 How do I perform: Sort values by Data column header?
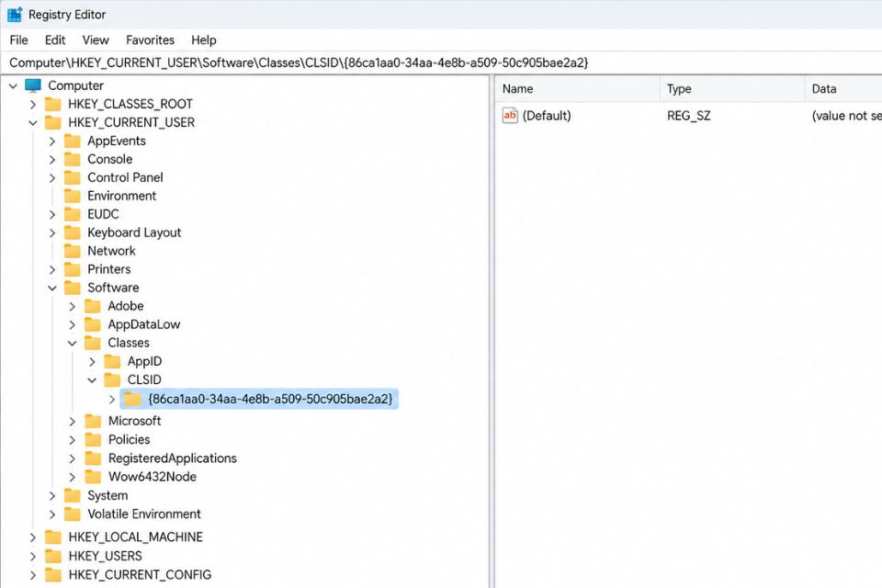[843, 89]
